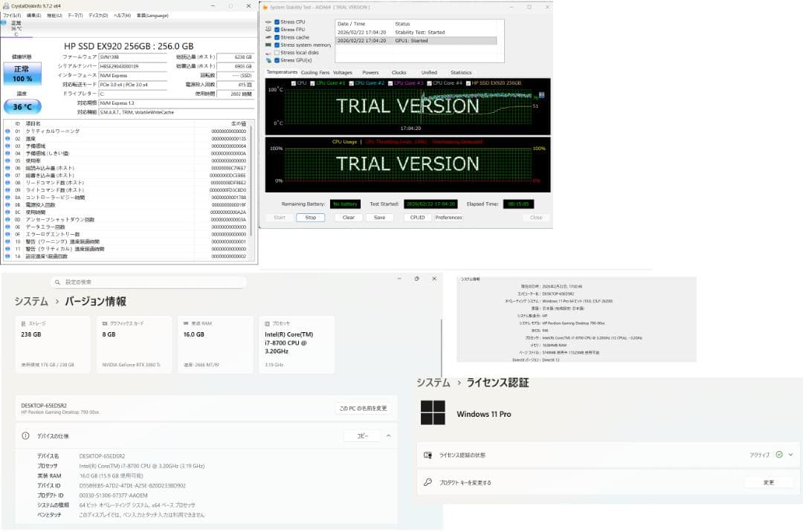
Task: Uncheck the Stress FPU checkbox
Action: pos(277,30)
